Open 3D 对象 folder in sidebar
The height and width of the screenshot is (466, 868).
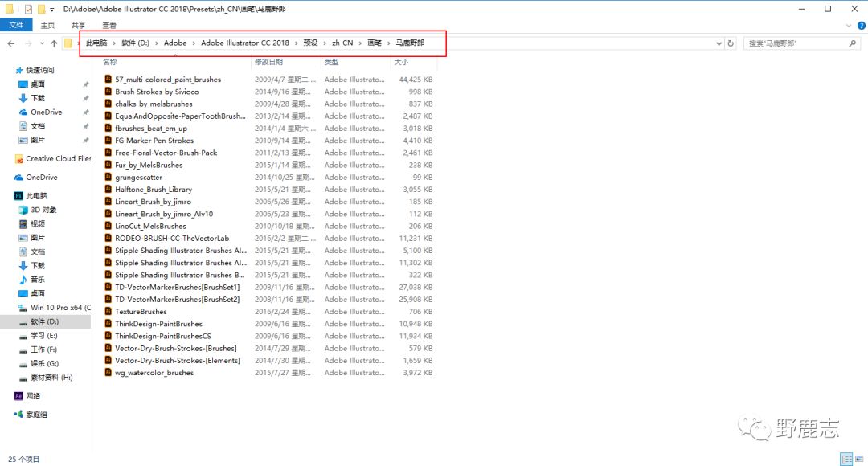point(43,210)
